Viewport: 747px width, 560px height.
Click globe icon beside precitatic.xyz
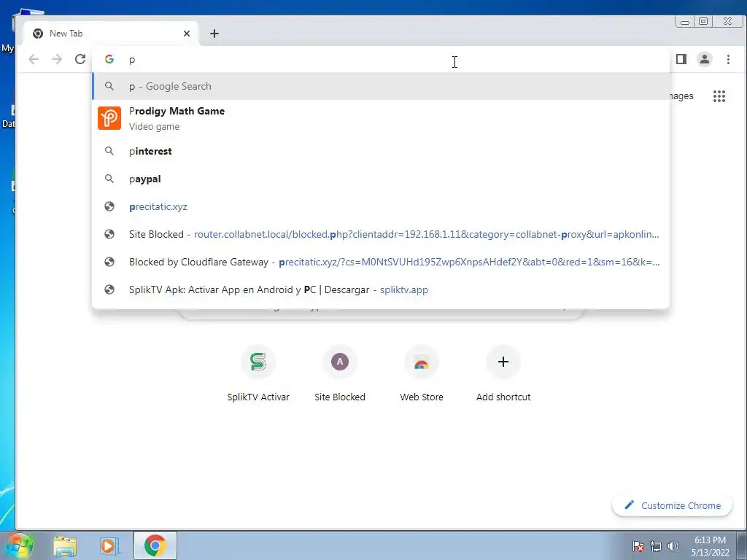pos(109,206)
